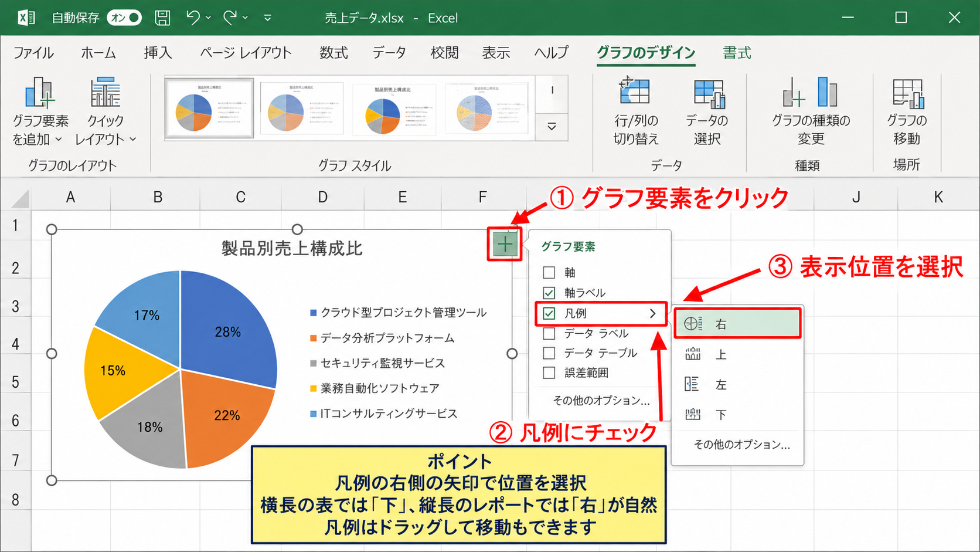
Task: Expand the chart styles gallery more arrow
Action: [552, 127]
